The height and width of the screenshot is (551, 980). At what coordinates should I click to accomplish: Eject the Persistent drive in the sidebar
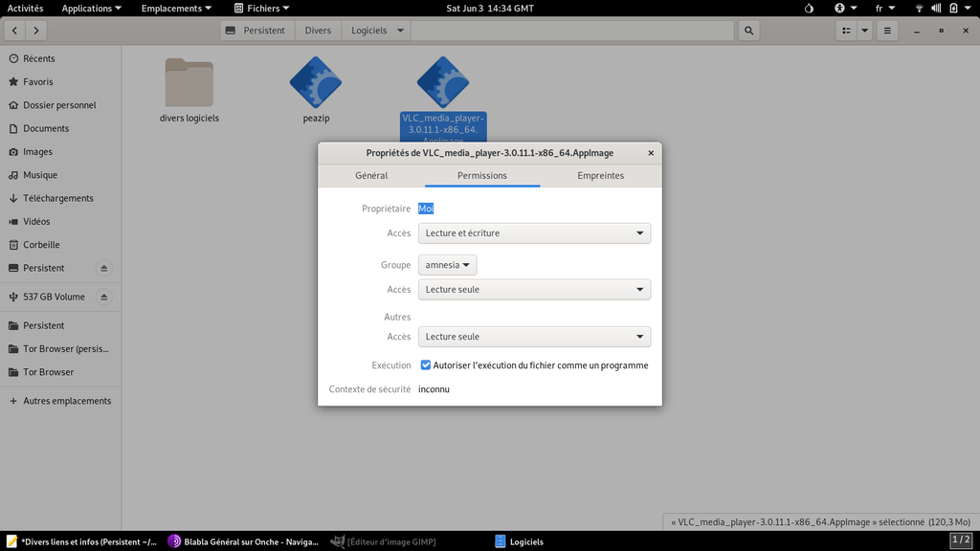(x=104, y=268)
